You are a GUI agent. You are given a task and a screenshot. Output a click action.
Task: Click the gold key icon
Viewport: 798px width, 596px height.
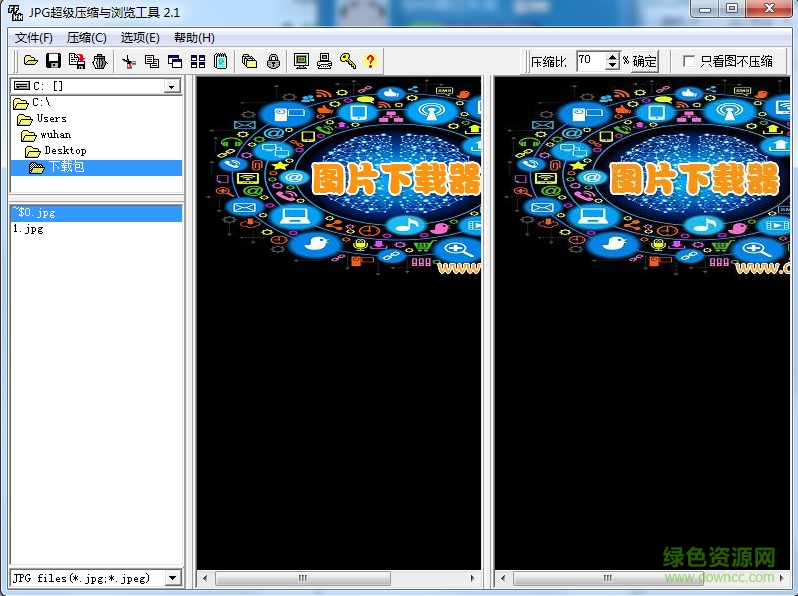pos(347,61)
